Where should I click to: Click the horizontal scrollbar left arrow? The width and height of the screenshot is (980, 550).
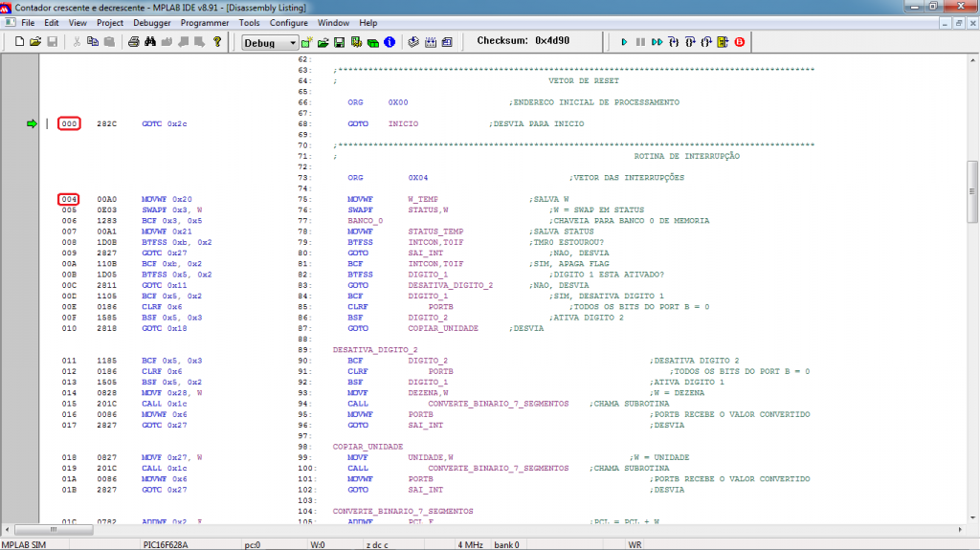pos(7,529)
